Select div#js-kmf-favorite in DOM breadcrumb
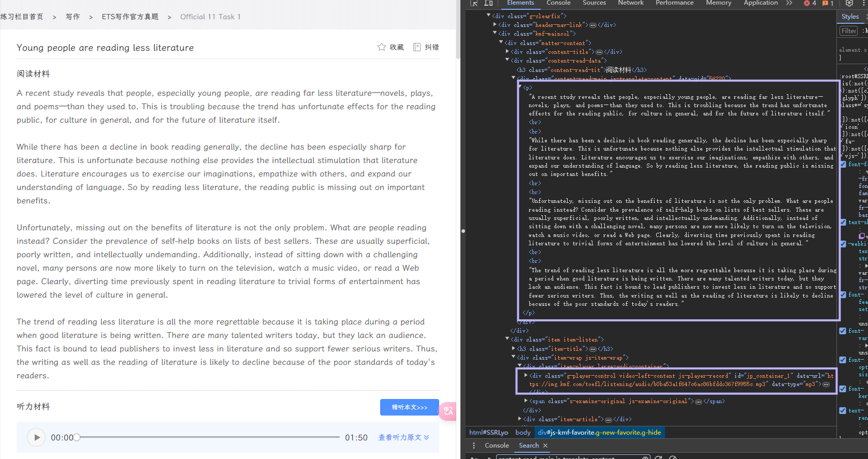868x459 pixels. (x=599, y=433)
